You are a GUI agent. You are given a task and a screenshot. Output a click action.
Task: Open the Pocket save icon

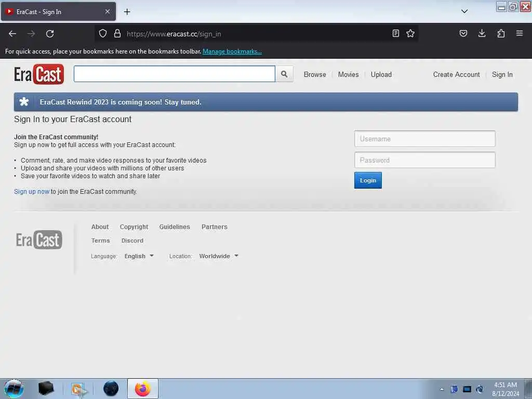[463, 33]
